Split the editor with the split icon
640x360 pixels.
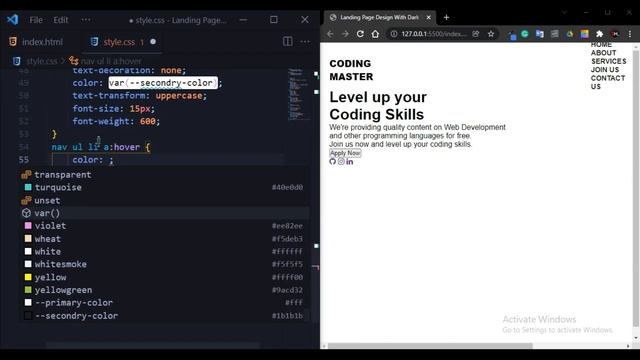click(x=287, y=41)
